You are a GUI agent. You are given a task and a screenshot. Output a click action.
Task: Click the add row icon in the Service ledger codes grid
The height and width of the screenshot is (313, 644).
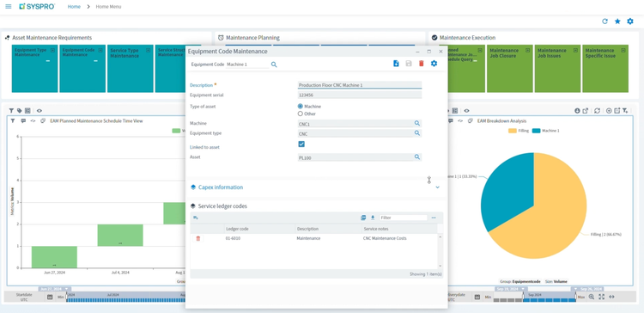tap(196, 218)
